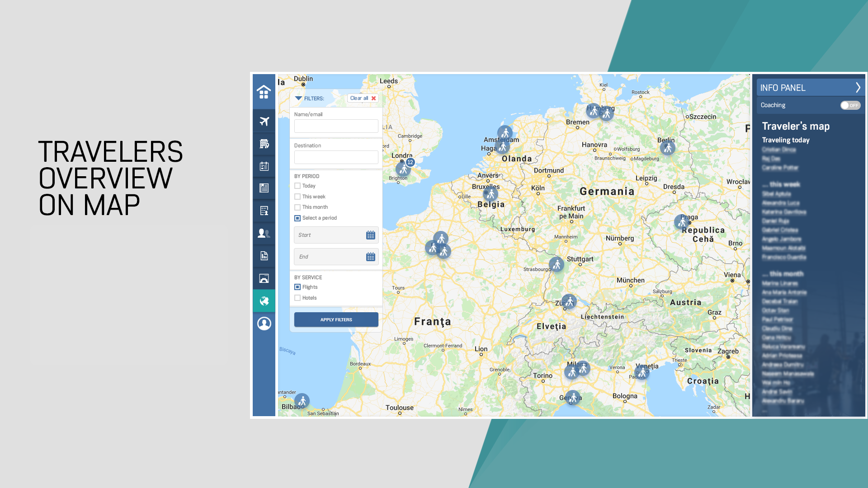868x488 pixels.
Task: Select the active globe map sidebar icon
Action: pos(264,301)
